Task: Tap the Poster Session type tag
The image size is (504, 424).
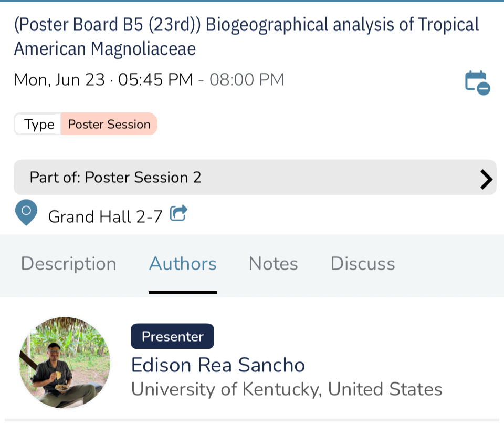Action: pos(109,125)
